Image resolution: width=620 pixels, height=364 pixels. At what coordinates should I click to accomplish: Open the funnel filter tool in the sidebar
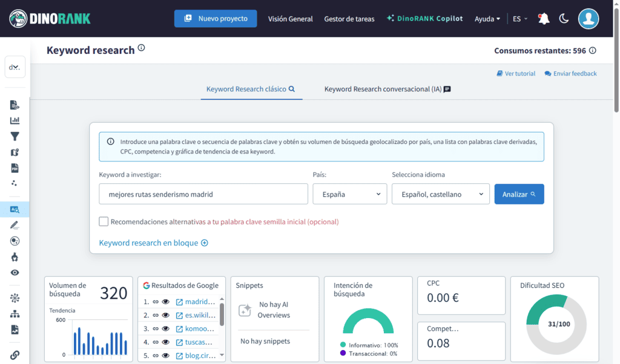click(x=15, y=136)
